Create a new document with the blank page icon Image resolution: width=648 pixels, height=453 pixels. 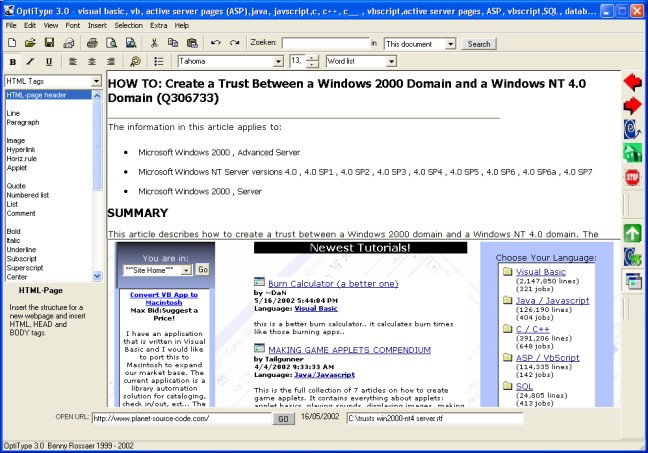click(12, 43)
